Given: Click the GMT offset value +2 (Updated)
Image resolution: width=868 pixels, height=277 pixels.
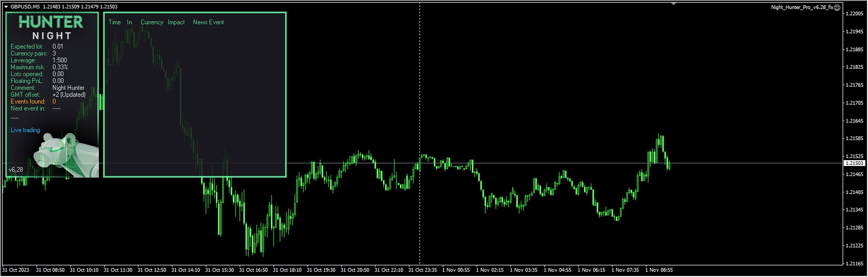Looking at the screenshot, I should (x=69, y=95).
